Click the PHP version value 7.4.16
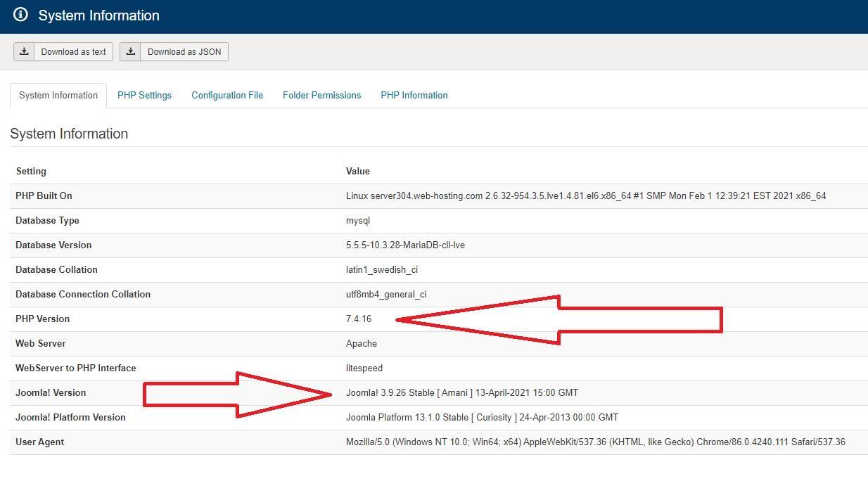 [359, 319]
